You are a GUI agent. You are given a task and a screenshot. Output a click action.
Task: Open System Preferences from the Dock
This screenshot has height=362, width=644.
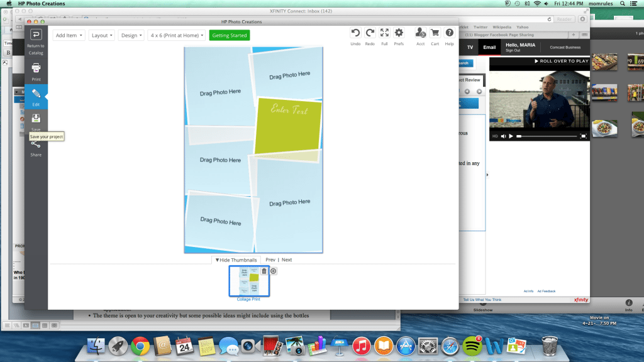tap(428, 346)
